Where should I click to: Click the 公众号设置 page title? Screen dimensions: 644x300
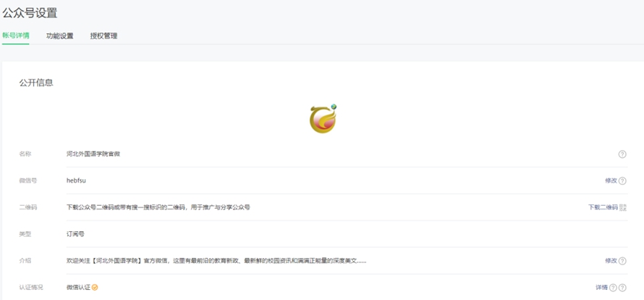click(x=30, y=12)
